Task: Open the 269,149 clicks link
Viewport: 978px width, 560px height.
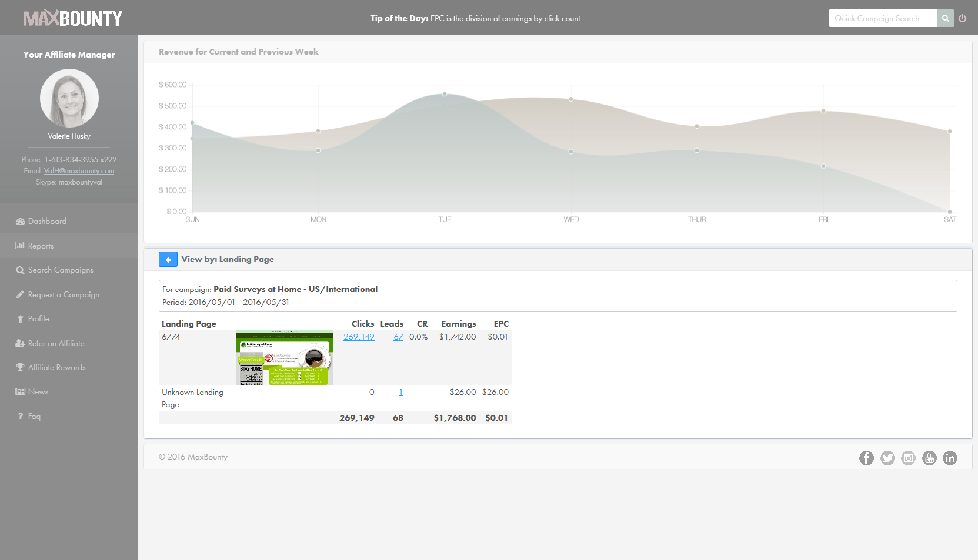Action: click(359, 337)
